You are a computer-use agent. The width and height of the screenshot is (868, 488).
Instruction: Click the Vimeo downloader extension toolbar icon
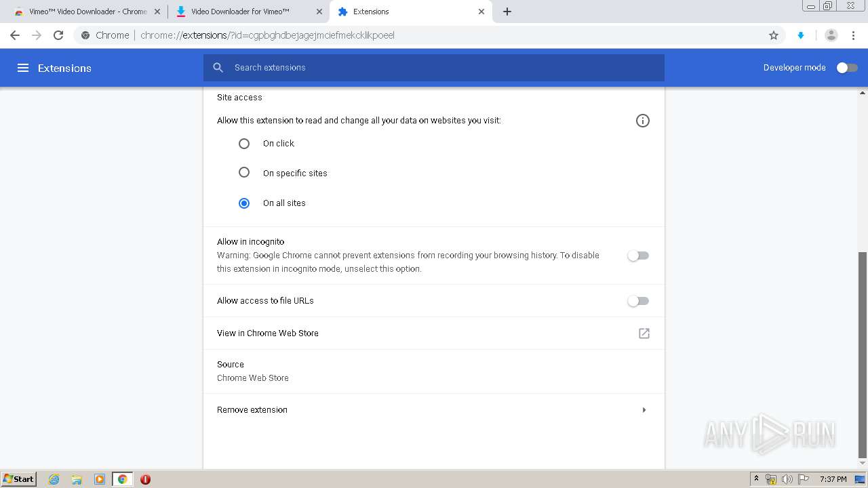click(x=801, y=35)
